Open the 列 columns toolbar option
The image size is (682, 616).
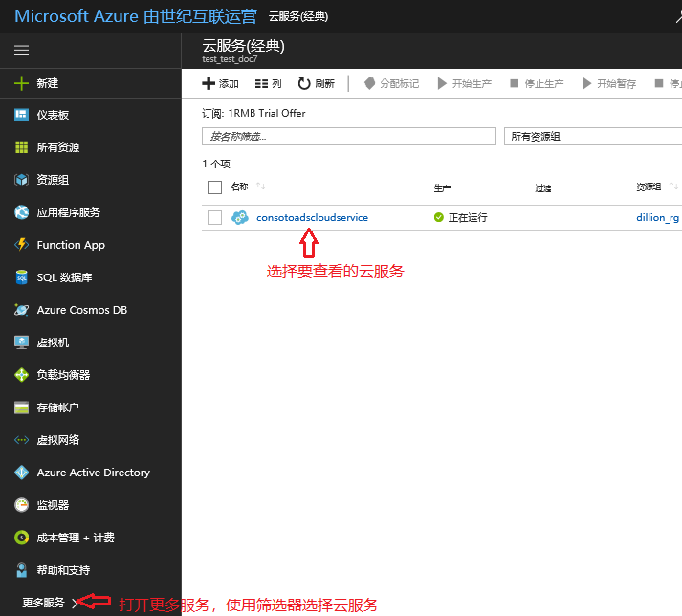click(269, 84)
